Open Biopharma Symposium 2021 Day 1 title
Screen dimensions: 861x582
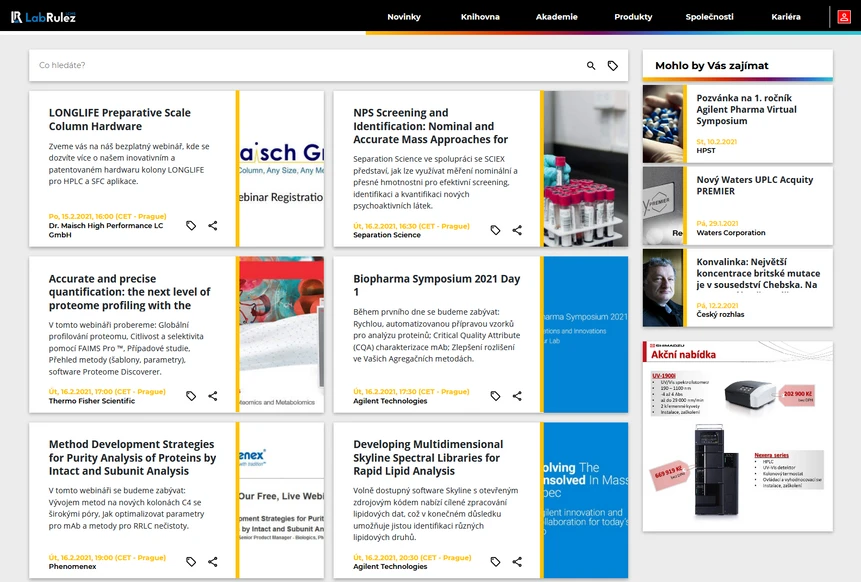click(437, 285)
